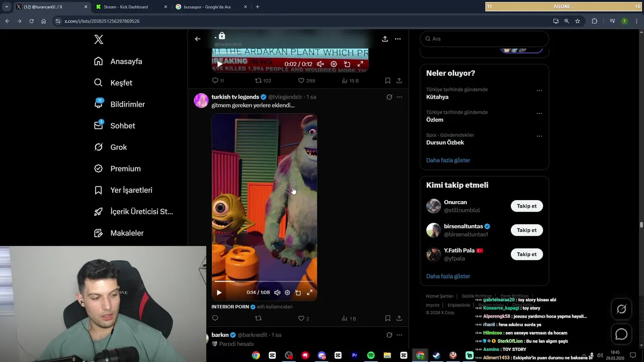Reply to the turkish tv legends post

tap(215, 318)
